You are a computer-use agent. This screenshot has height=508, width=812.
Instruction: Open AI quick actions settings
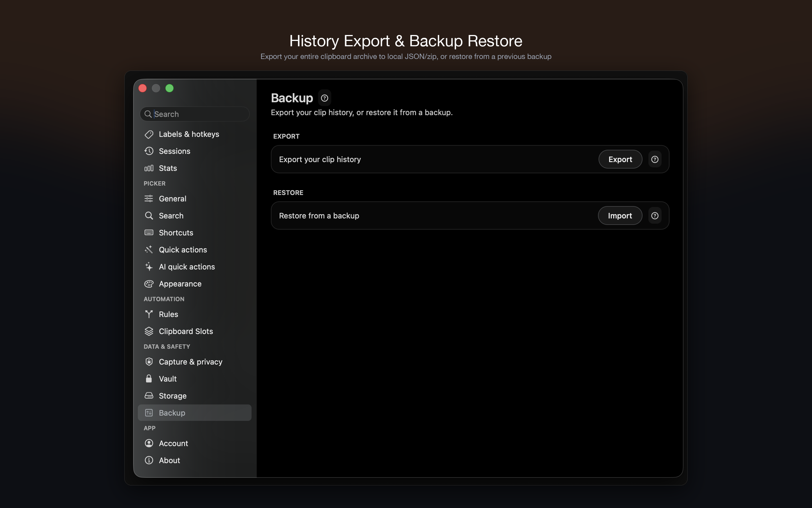(x=195, y=267)
